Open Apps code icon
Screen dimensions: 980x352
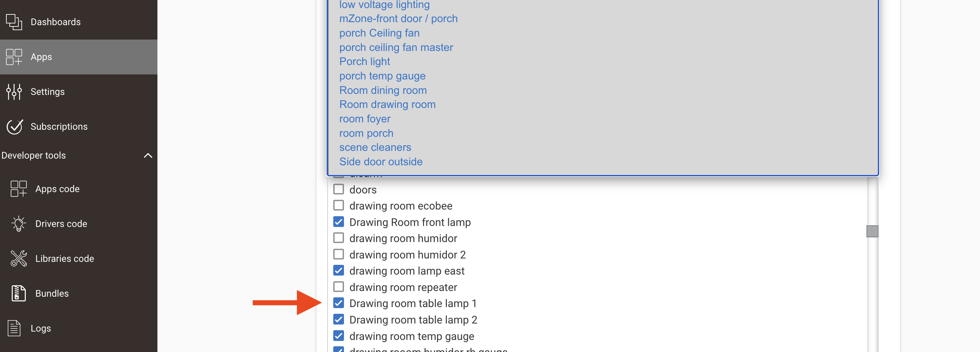19,189
